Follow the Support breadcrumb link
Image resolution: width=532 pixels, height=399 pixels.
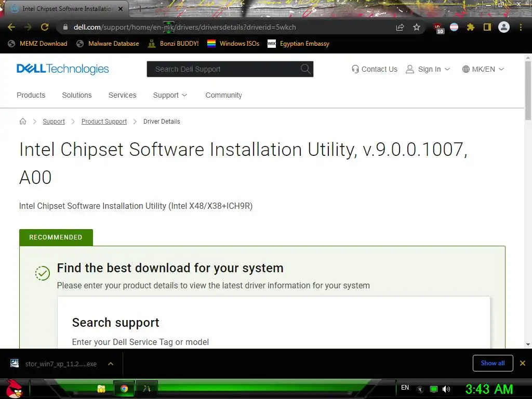pyautogui.click(x=54, y=122)
